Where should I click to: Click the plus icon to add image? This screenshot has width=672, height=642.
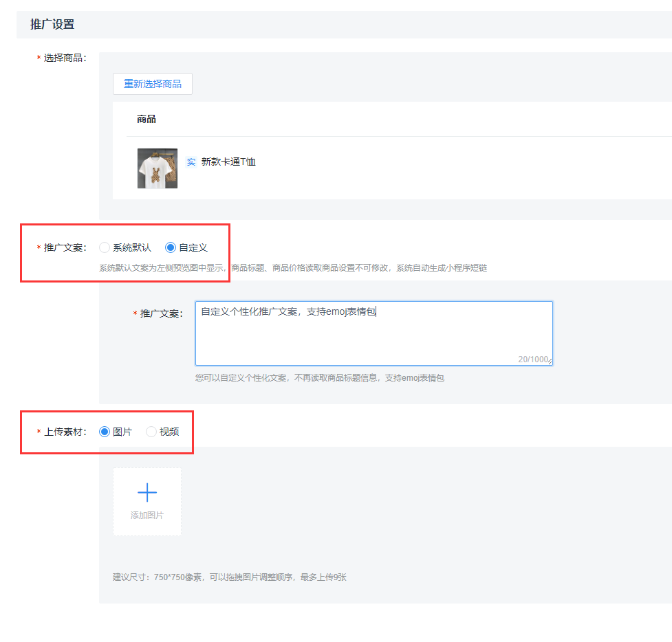(147, 492)
